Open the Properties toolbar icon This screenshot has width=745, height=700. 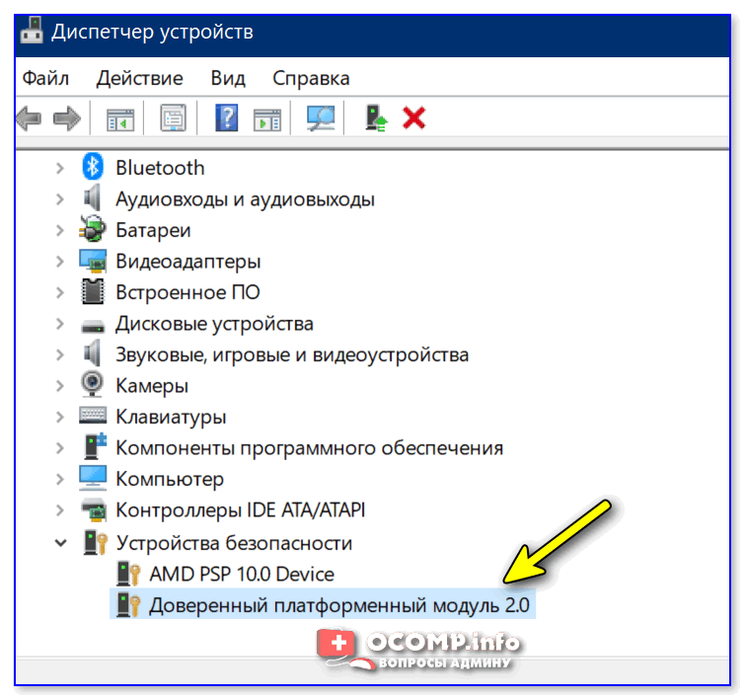pos(173,117)
